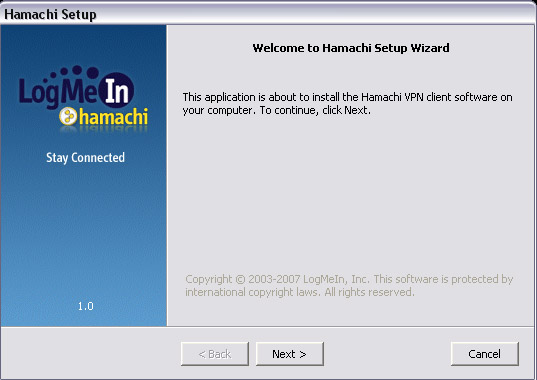
Task: Click the 1.0 version label
Action: click(x=85, y=306)
